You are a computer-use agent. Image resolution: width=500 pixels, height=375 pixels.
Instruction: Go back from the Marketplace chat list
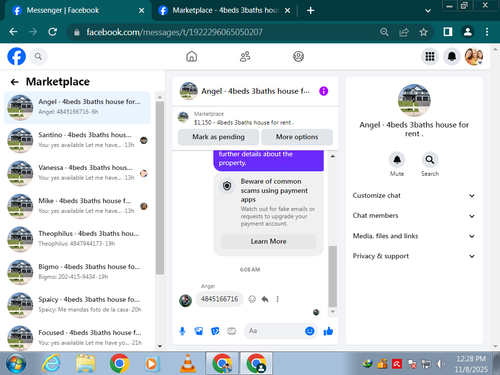click(15, 82)
